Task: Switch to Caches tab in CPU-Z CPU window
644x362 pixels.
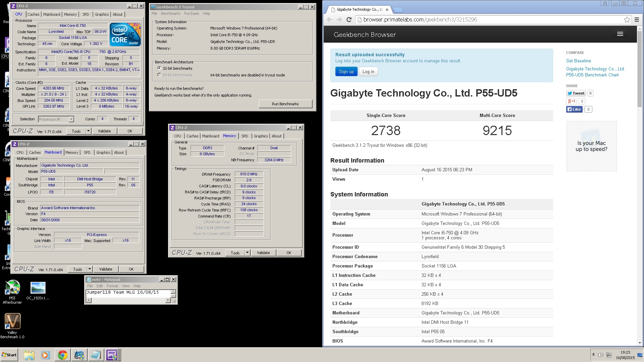Action: coord(33,14)
